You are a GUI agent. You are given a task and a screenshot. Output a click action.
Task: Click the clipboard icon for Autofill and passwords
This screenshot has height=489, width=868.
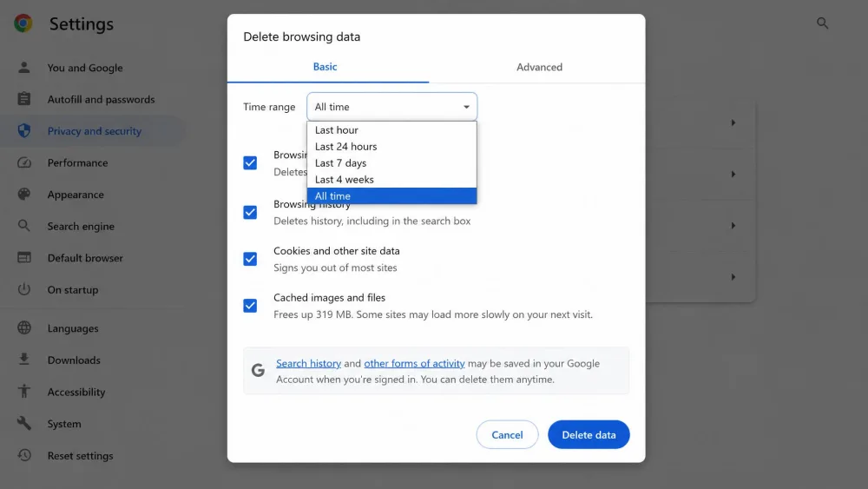coord(23,99)
